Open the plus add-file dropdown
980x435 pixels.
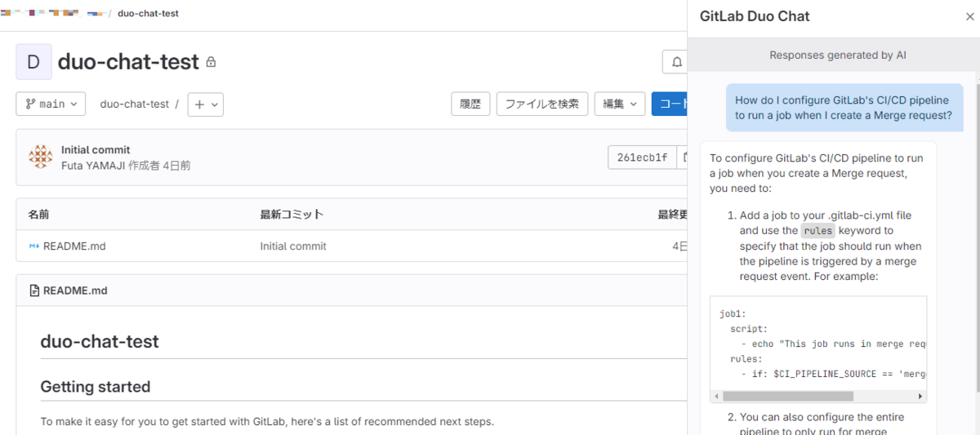click(206, 104)
